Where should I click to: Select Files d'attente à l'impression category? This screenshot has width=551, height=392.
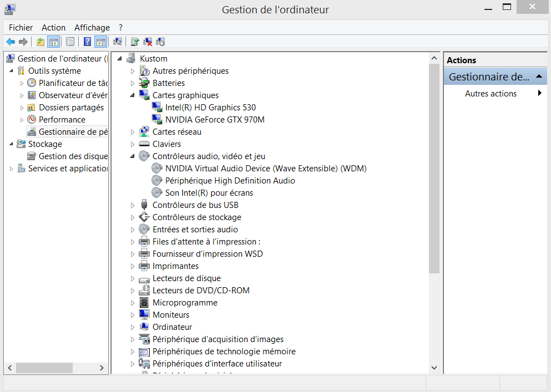pyautogui.click(x=206, y=242)
